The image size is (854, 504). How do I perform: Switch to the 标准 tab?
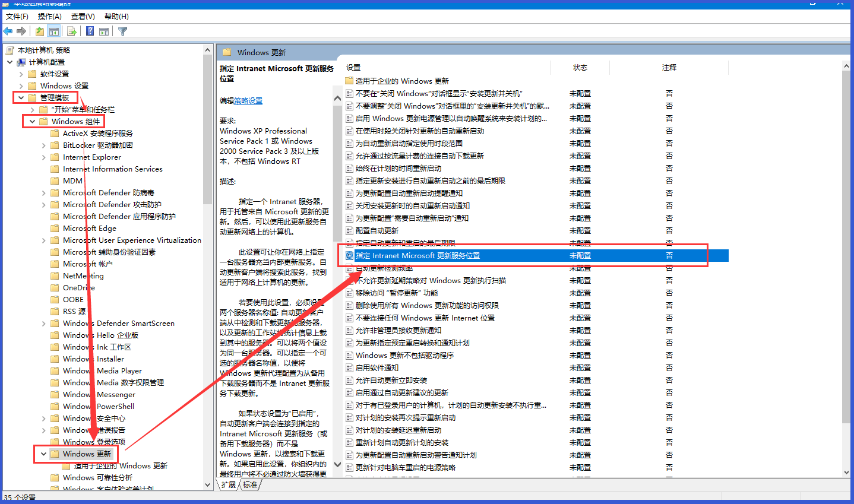[x=250, y=485]
